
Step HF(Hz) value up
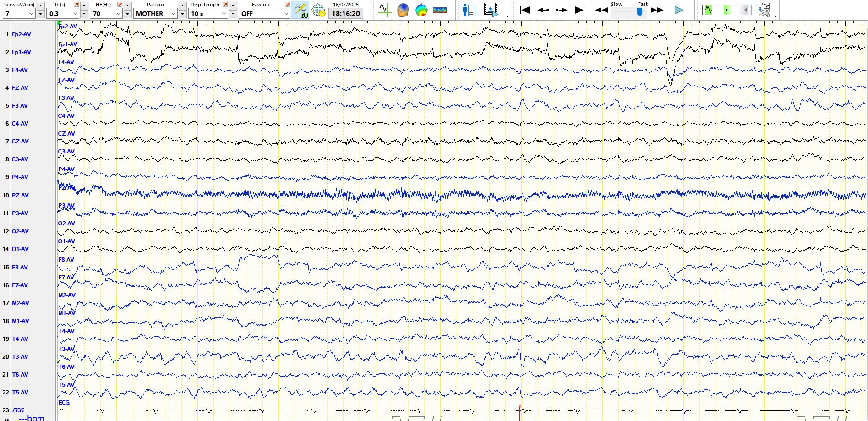click(x=127, y=5)
